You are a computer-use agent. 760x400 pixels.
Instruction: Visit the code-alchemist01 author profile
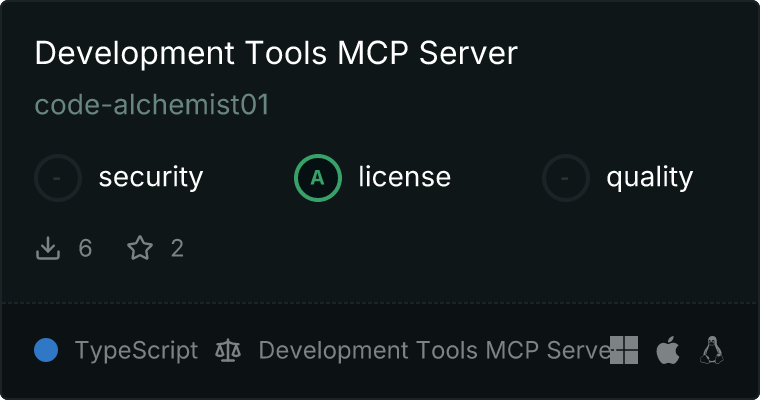coord(152,105)
